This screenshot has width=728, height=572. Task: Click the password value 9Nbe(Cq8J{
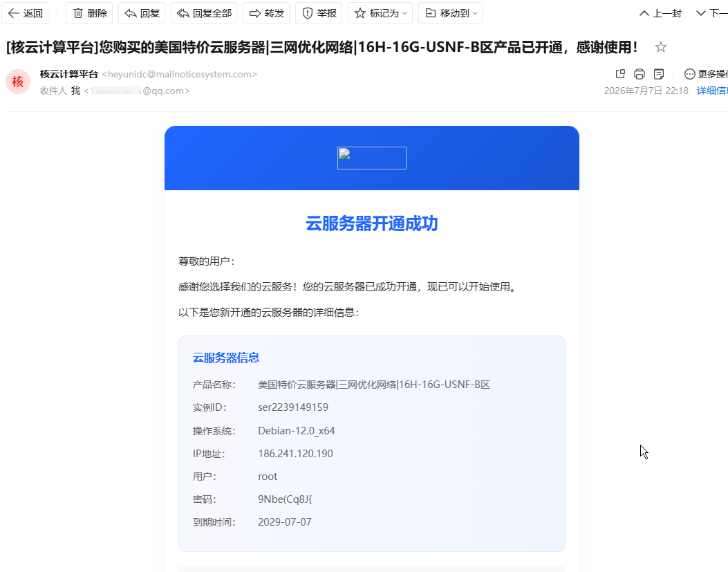tap(285, 499)
